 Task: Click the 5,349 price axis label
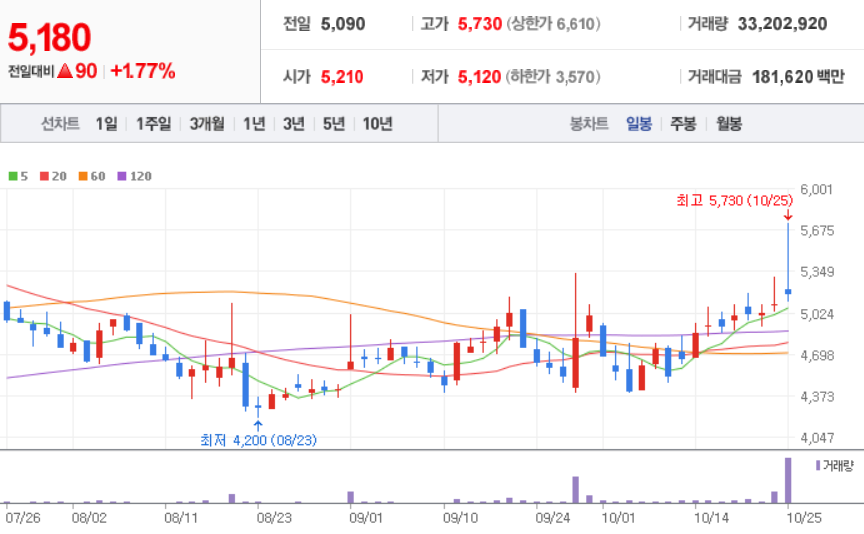point(817,272)
